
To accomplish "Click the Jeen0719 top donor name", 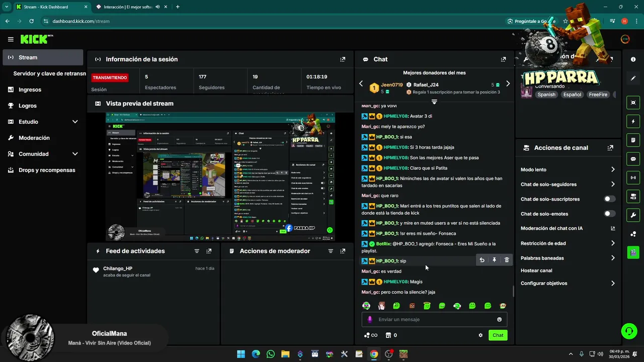I will coord(392,85).
